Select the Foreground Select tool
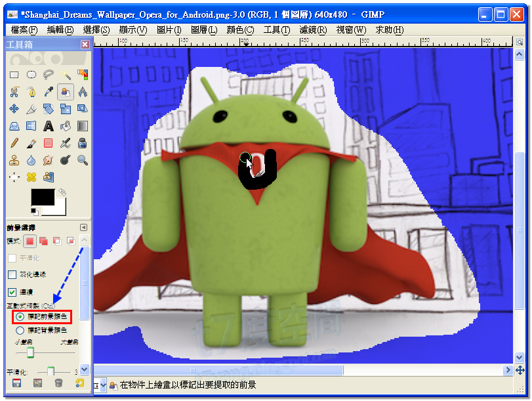Viewport: 532px width, 401px height. point(66,92)
